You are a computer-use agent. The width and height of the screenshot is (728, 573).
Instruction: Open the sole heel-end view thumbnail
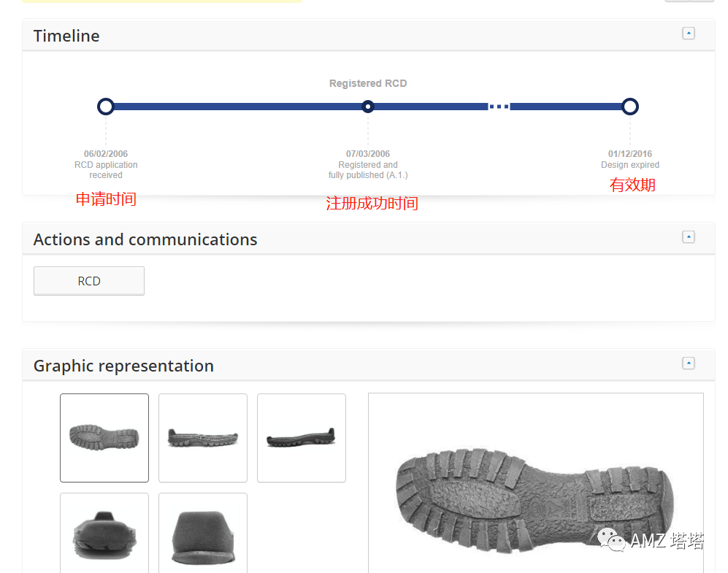pyautogui.click(x=203, y=533)
